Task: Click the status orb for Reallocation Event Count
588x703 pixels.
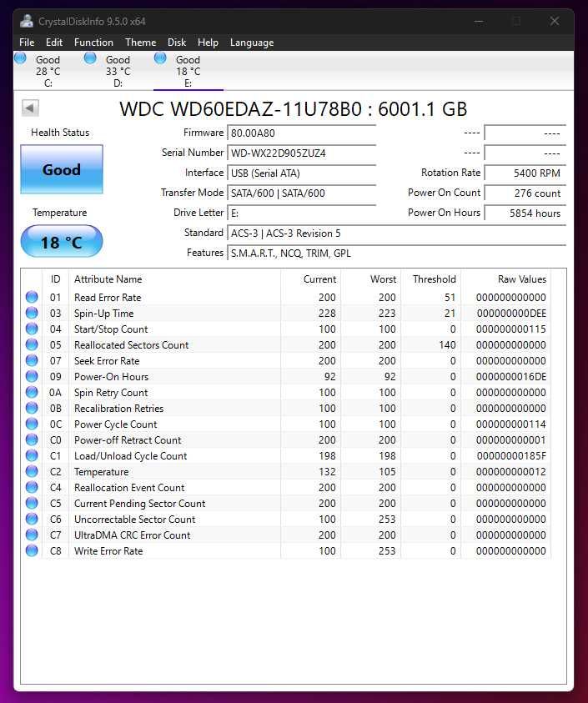Action: pyautogui.click(x=32, y=487)
